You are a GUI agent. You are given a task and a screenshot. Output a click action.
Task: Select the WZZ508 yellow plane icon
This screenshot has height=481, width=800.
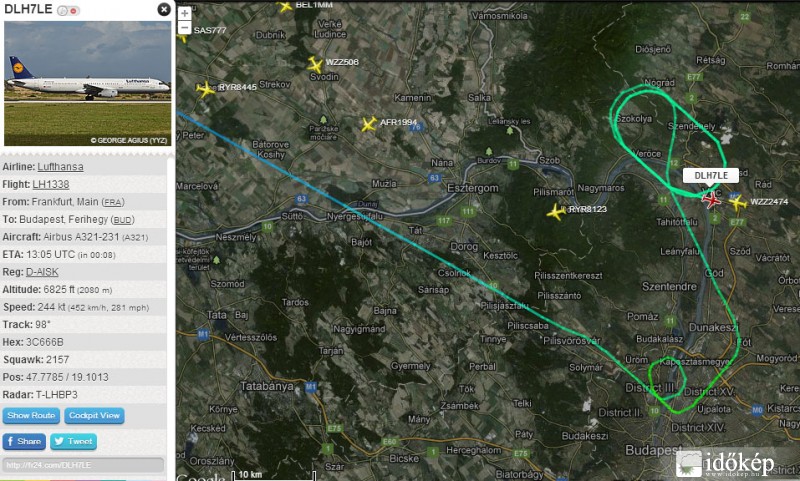click(315, 65)
